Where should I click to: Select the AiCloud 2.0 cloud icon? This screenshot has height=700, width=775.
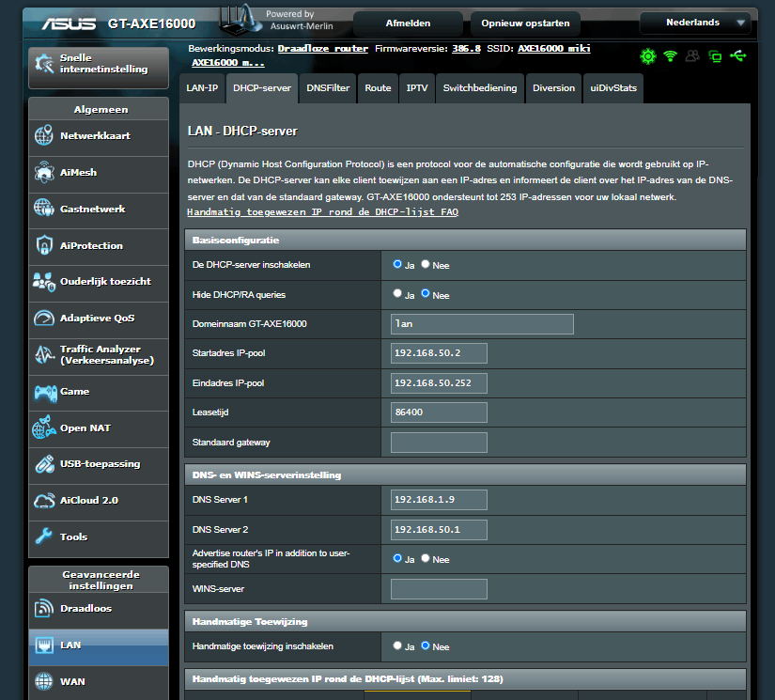(x=44, y=501)
